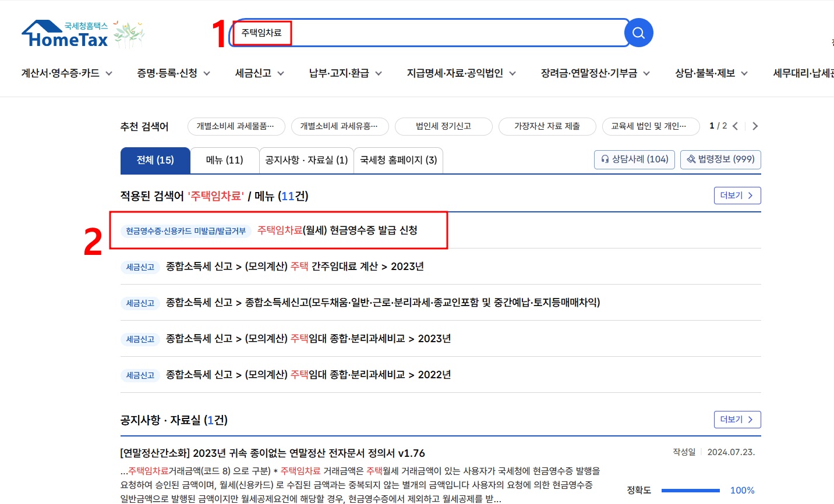Open the 연말정산 전자문서 정의서 v1.76 notice

click(273, 453)
